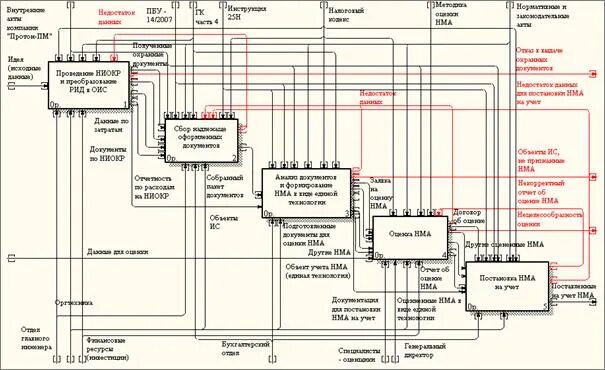Click the 'Документы по НИОКР' label

pos(108,154)
